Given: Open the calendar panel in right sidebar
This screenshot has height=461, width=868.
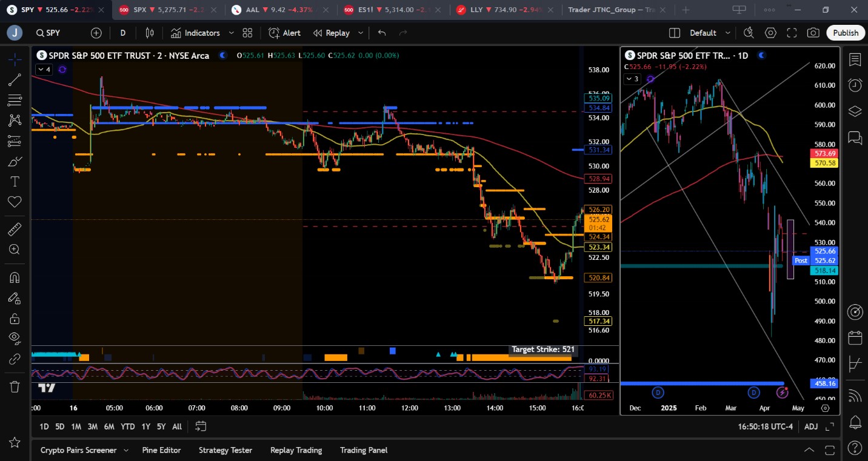Looking at the screenshot, I should pyautogui.click(x=855, y=338).
